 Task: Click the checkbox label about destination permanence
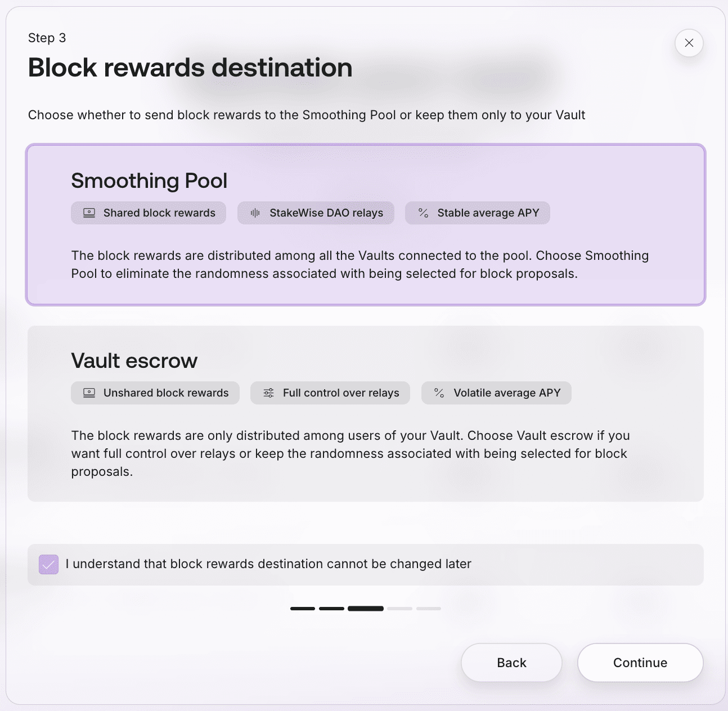(x=268, y=564)
